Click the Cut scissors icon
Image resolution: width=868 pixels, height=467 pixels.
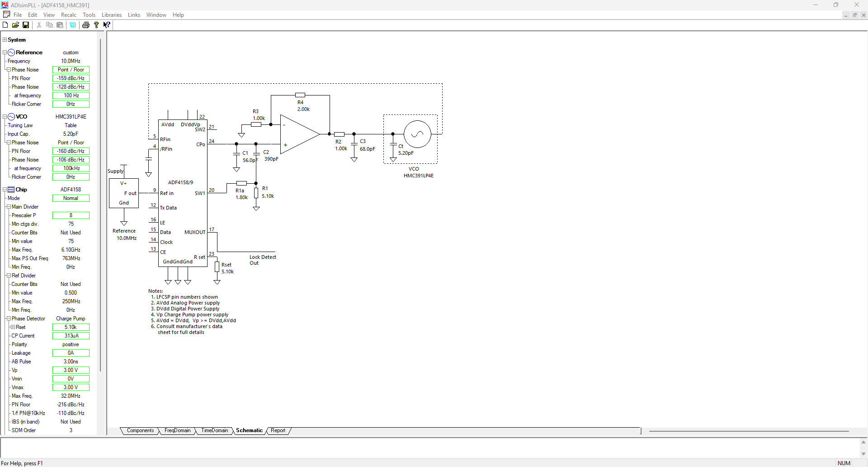[39, 25]
